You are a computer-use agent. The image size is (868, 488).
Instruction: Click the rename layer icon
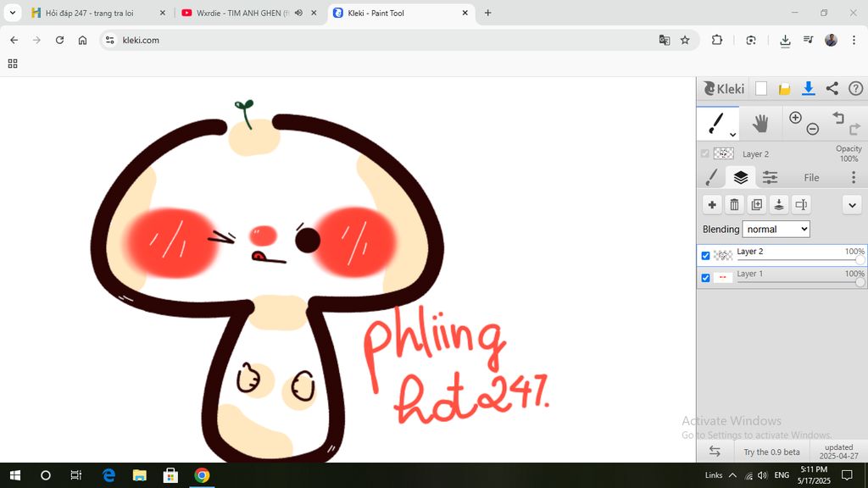(801, 205)
